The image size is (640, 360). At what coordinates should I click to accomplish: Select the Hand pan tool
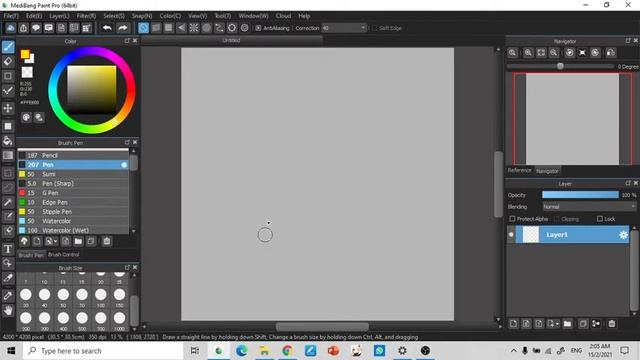(8, 310)
